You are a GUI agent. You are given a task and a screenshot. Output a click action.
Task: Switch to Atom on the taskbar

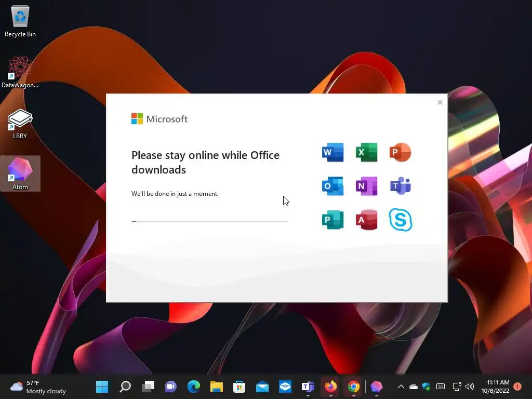pos(376,387)
